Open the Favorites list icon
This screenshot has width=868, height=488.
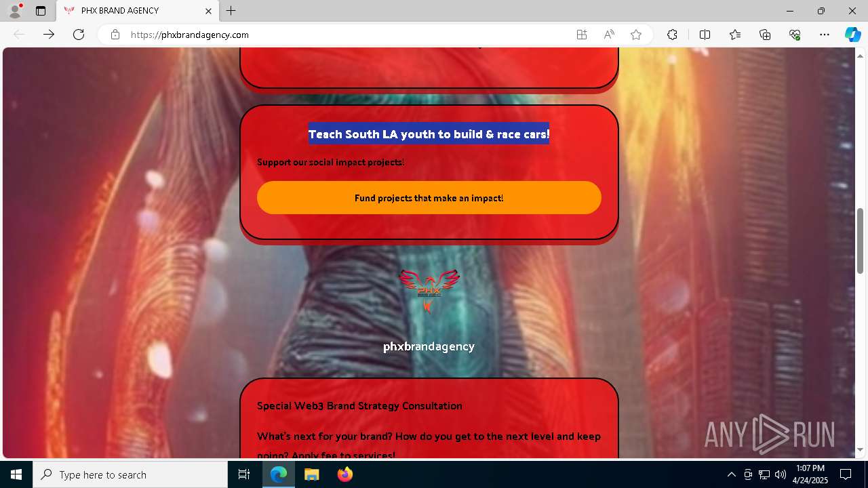[x=735, y=35]
